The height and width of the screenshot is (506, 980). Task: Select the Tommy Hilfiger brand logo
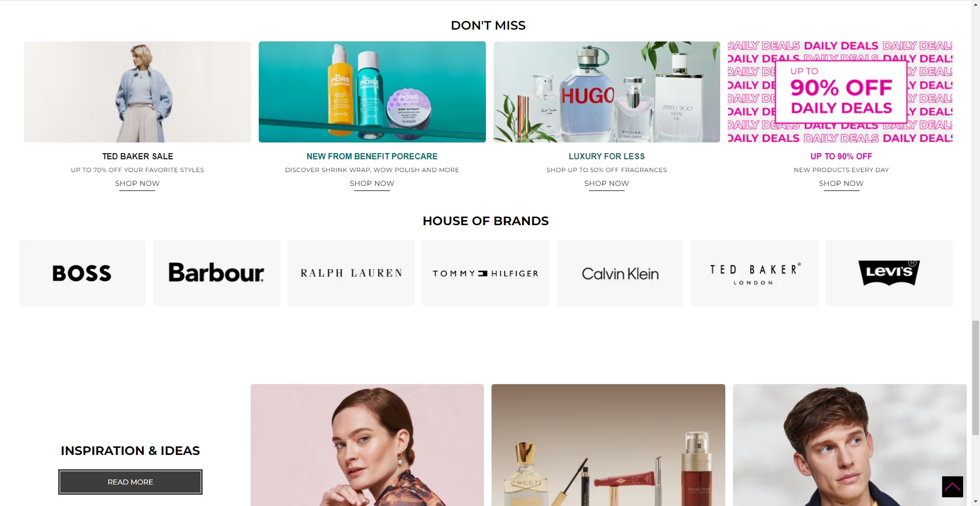[x=485, y=273]
